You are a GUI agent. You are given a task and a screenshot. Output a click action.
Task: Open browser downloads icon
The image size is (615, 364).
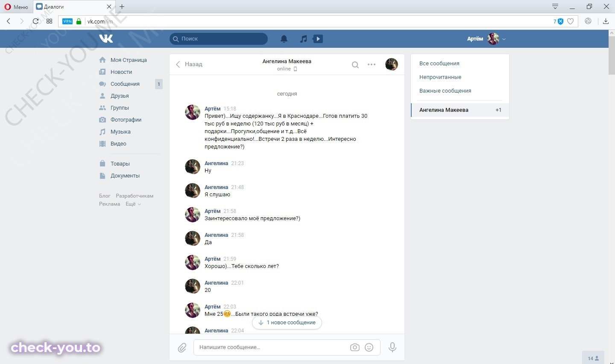(x=606, y=21)
